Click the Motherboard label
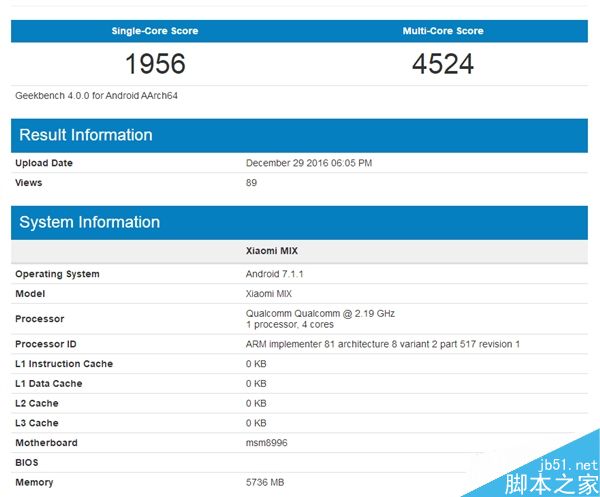This screenshot has width=600, height=497. pyautogui.click(x=46, y=443)
